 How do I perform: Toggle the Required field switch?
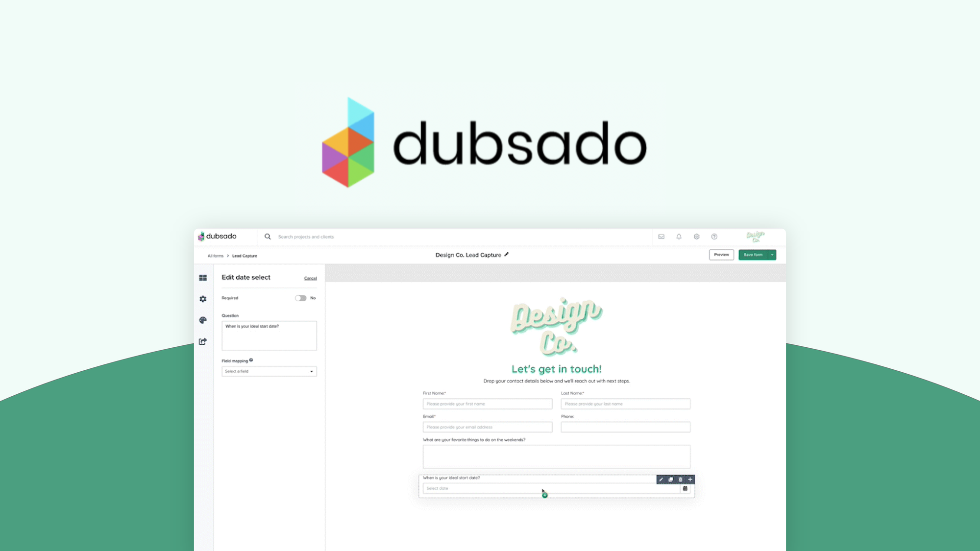pyautogui.click(x=301, y=297)
